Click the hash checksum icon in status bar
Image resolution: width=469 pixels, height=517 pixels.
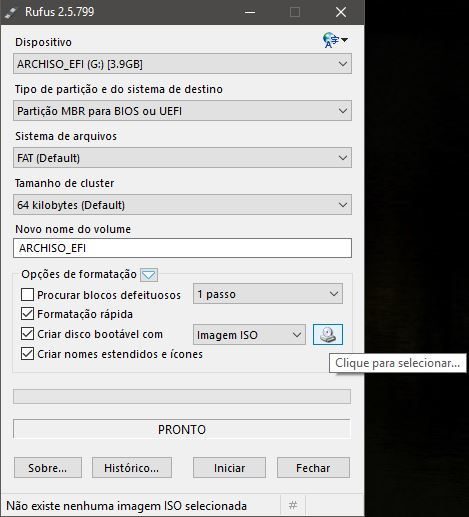pyautogui.click(x=293, y=506)
